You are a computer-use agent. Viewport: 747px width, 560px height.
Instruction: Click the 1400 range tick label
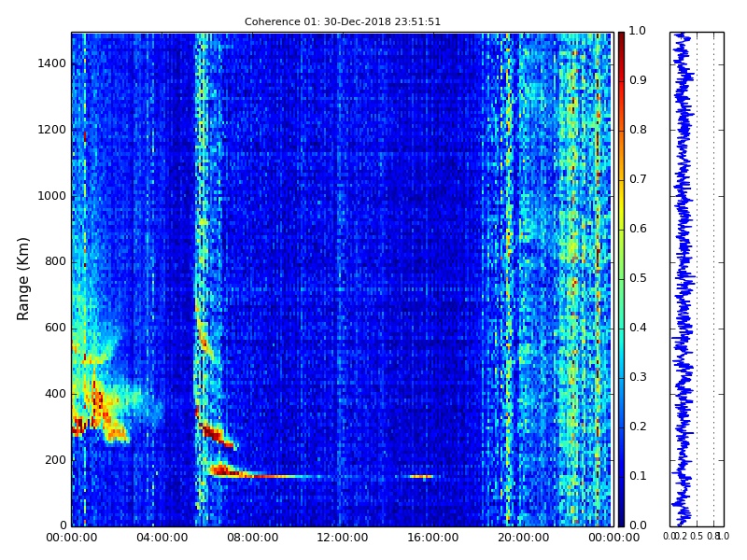pyautogui.click(x=52, y=63)
